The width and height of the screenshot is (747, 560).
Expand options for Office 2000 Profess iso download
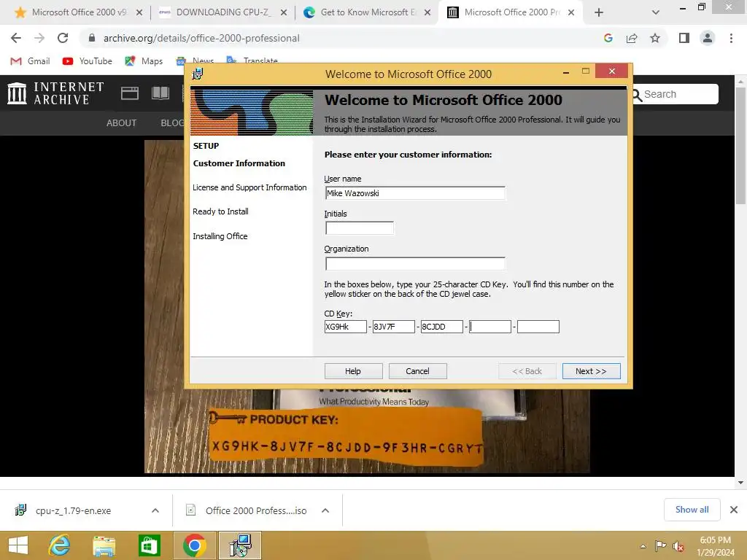point(325,510)
